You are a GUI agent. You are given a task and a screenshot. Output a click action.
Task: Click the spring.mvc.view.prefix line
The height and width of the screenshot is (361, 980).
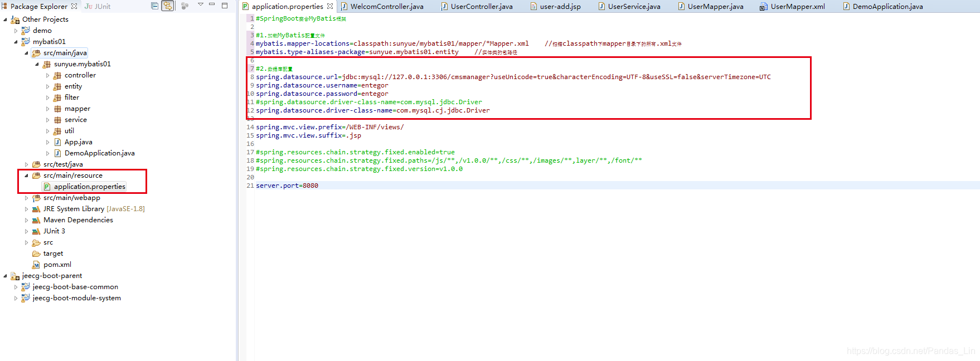coord(330,127)
